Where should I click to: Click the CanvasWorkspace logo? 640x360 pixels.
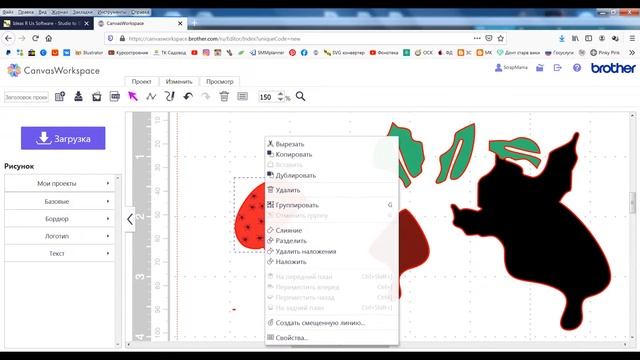tap(53, 70)
